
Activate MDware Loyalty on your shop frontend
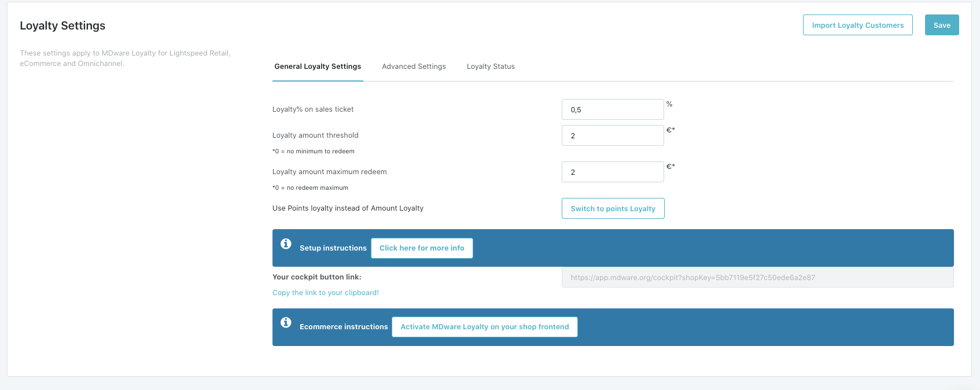(x=485, y=327)
